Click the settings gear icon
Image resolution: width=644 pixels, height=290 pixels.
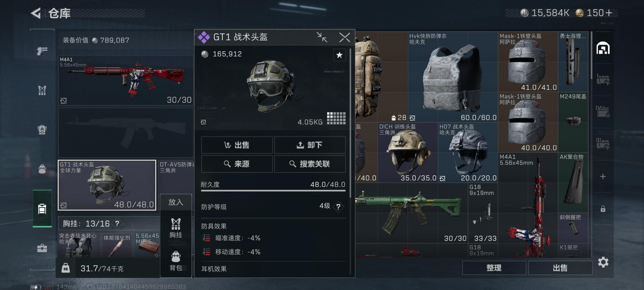(603, 262)
